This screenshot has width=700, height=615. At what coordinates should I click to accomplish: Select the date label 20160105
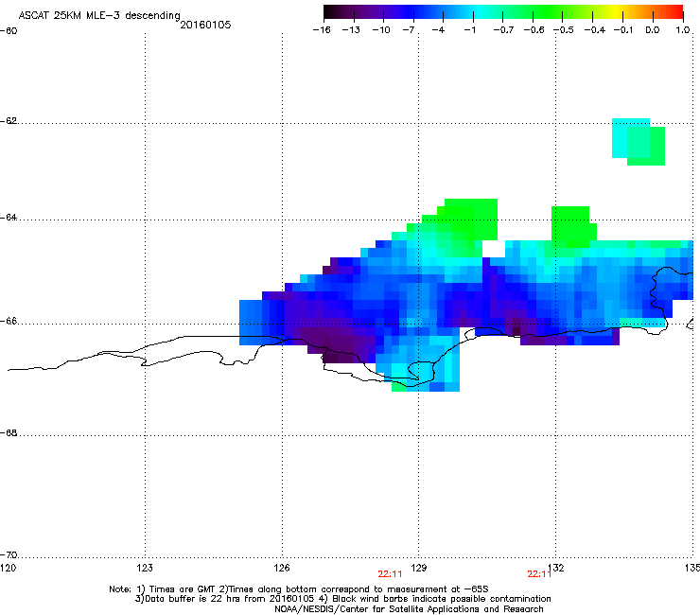pos(205,25)
